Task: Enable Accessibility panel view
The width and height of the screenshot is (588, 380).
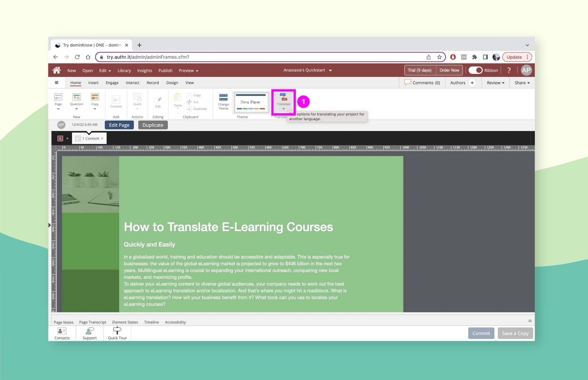Action: (176, 322)
